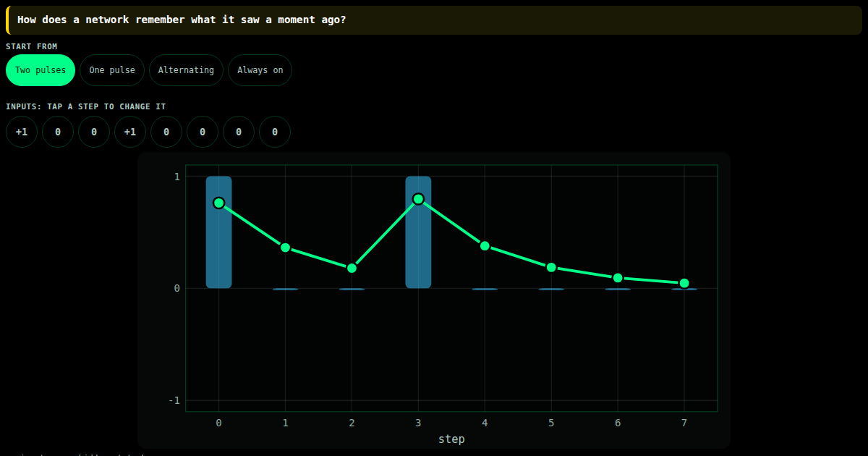
Task: Click the peak data point at step 3
Action: click(418, 199)
